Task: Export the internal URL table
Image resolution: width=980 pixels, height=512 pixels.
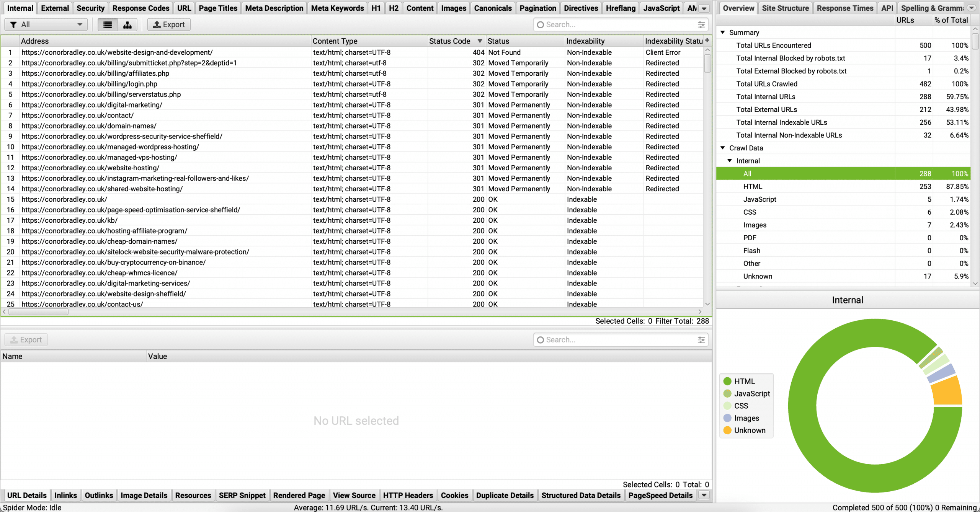Action: (x=169, y=25)
